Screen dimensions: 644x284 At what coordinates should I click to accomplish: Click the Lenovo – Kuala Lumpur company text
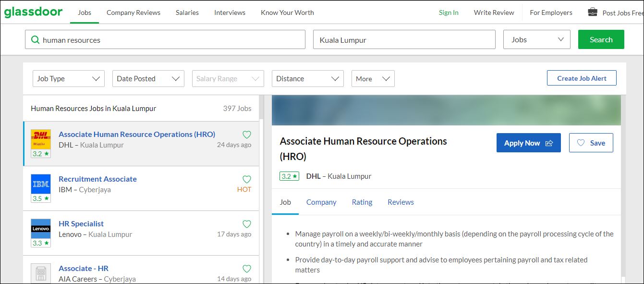95,235
